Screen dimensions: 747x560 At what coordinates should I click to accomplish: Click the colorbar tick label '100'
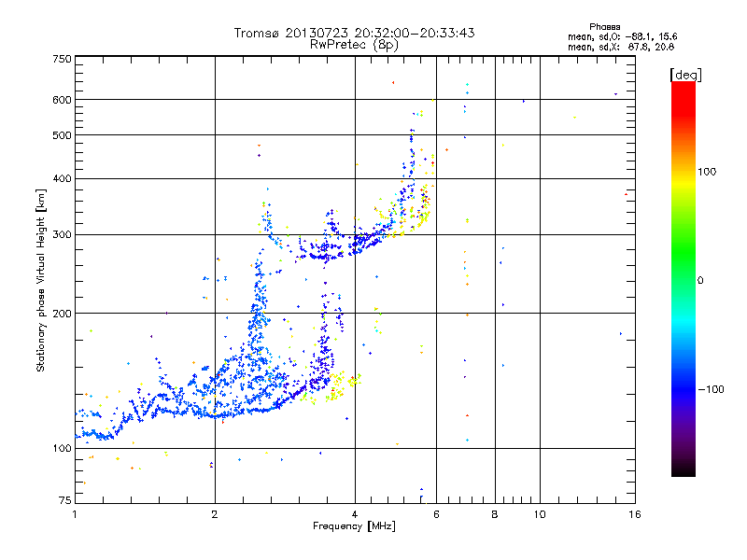click(x=707, y=172)
